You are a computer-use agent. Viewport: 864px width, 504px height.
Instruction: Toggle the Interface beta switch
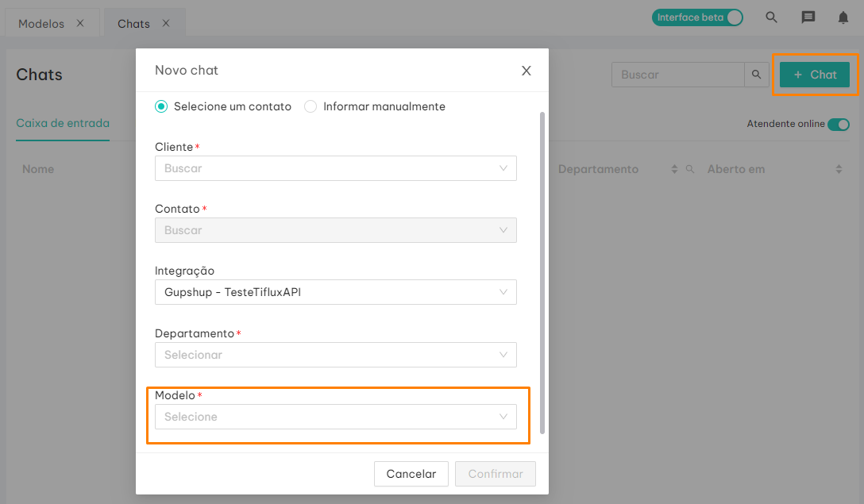pos(697,17)
